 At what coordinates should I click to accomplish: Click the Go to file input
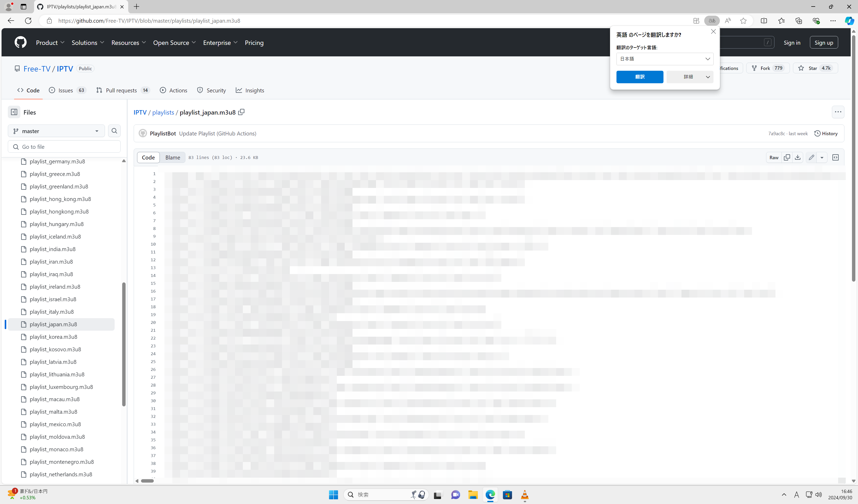(x=64, y=147)
